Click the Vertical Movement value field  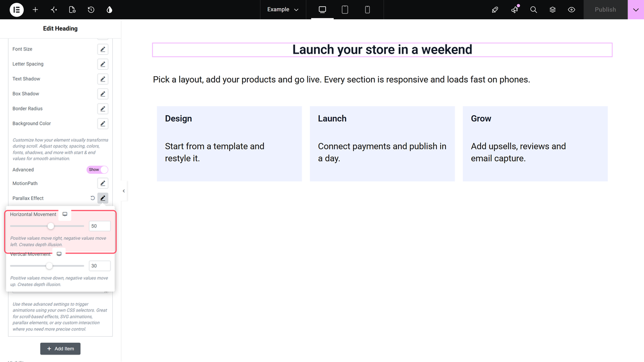(100, 266)
